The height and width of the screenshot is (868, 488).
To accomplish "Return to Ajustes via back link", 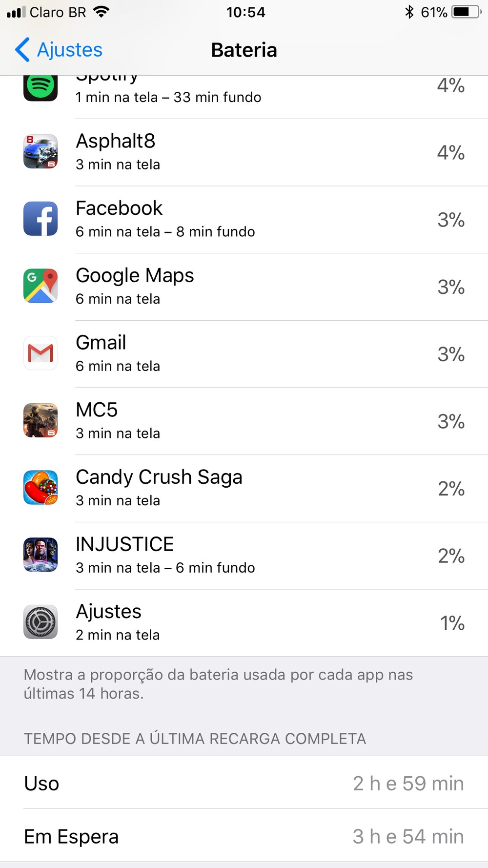I will click(69, 50).
